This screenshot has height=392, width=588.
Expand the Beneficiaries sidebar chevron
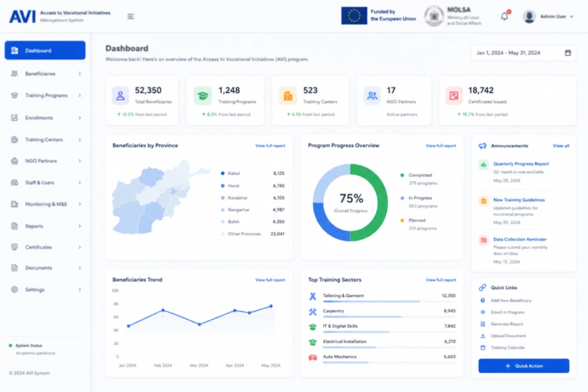80,74
